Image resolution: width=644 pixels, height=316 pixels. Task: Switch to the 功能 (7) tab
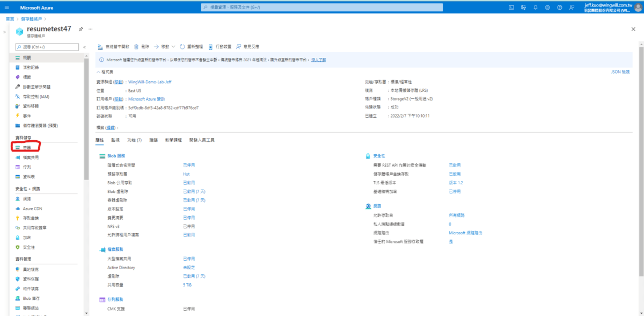pyautogui.click(x=134, y=140)
